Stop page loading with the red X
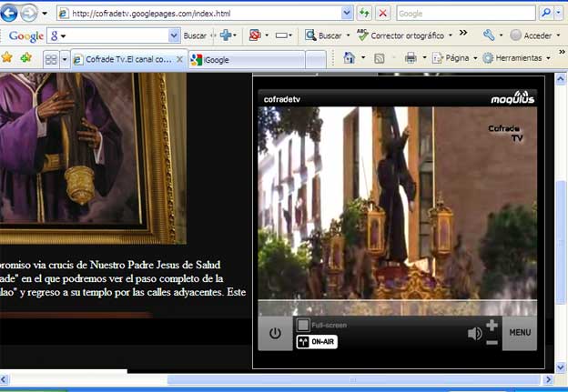This screenshot has height=392, width=568. [383, 13]
